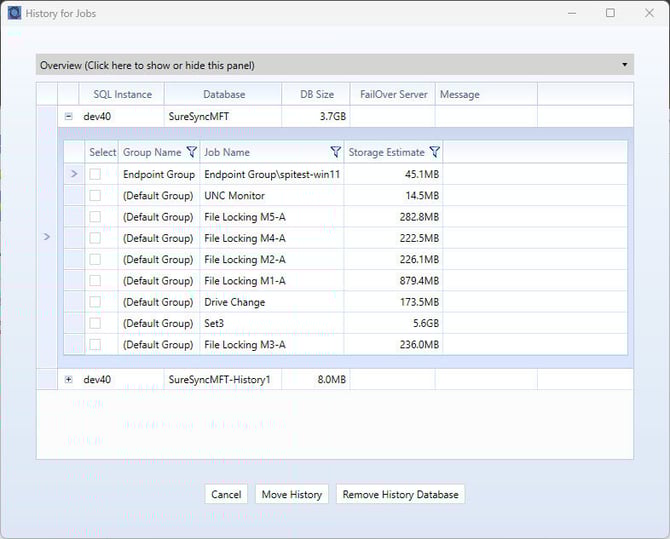Image resolution: width=670 pixels, height=539 pixels.
Task: Click the 45.1MB storage estimate
Action: click(x=422, y=174)
